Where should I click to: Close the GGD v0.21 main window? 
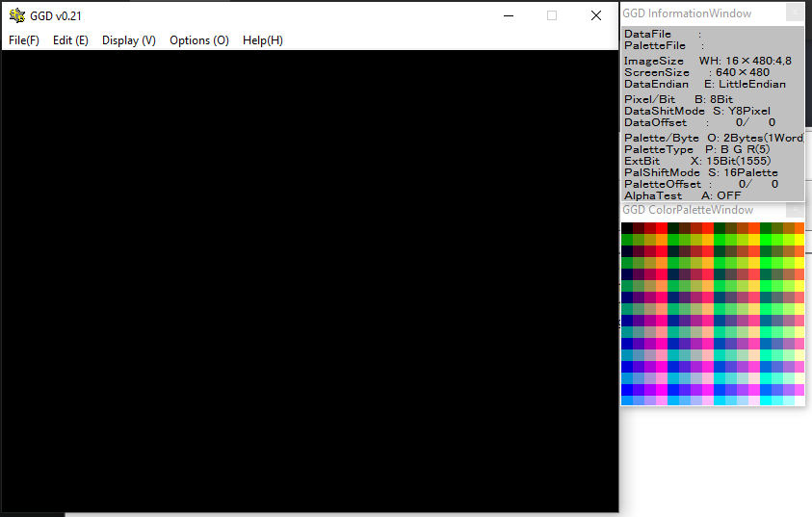pos(596,15)
